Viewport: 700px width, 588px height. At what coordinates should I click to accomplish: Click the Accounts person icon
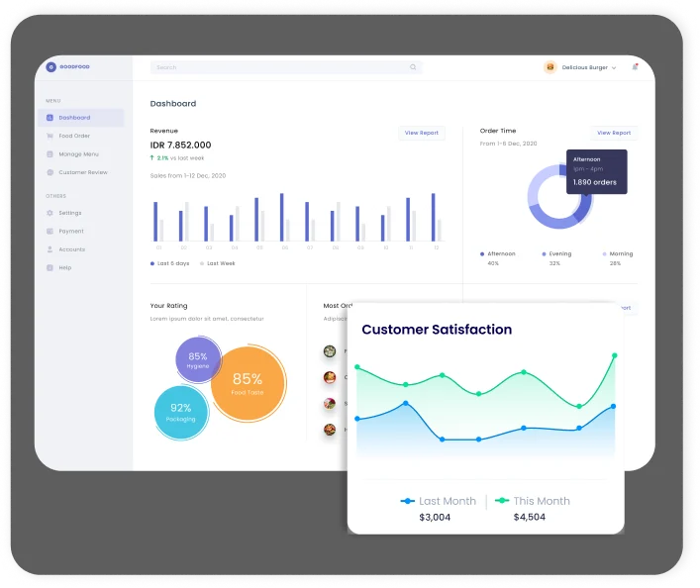(50, 249)
